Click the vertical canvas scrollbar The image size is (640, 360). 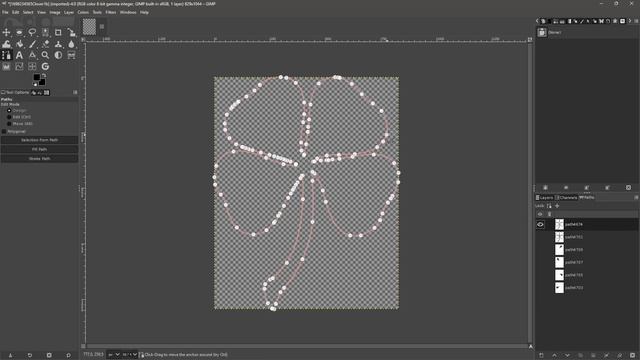pyautogui.click(x=530, y=192)
